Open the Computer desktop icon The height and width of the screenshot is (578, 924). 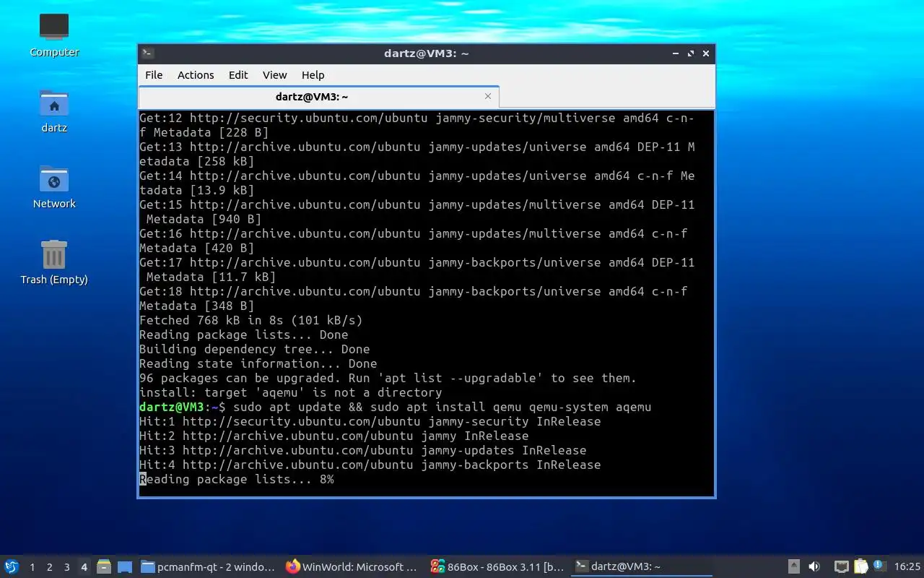coord(54,35)
